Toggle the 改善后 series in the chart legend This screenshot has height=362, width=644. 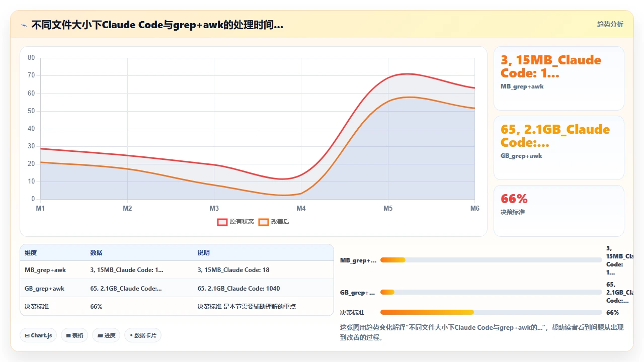coord(274,222)
